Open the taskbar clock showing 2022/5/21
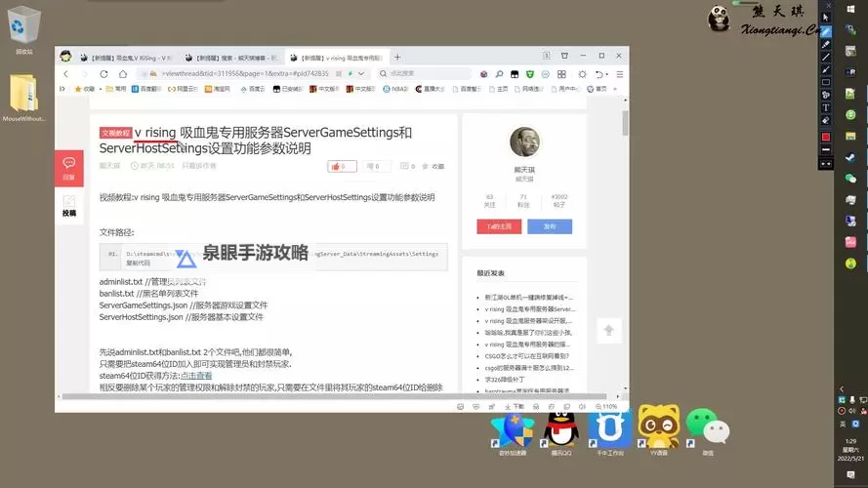The height and width of the screenshot is (488, 868). point(850,450)
